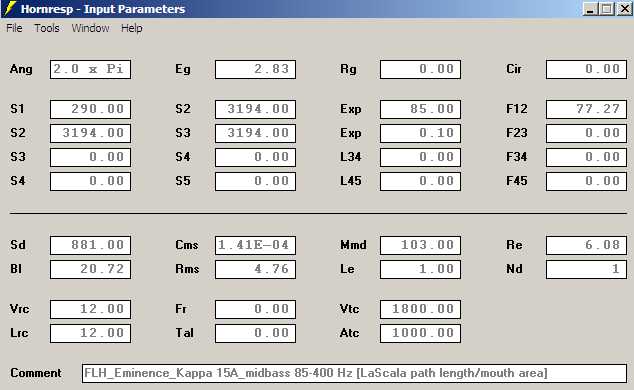Click the Nd field showing 1

[x=586, y=270]
